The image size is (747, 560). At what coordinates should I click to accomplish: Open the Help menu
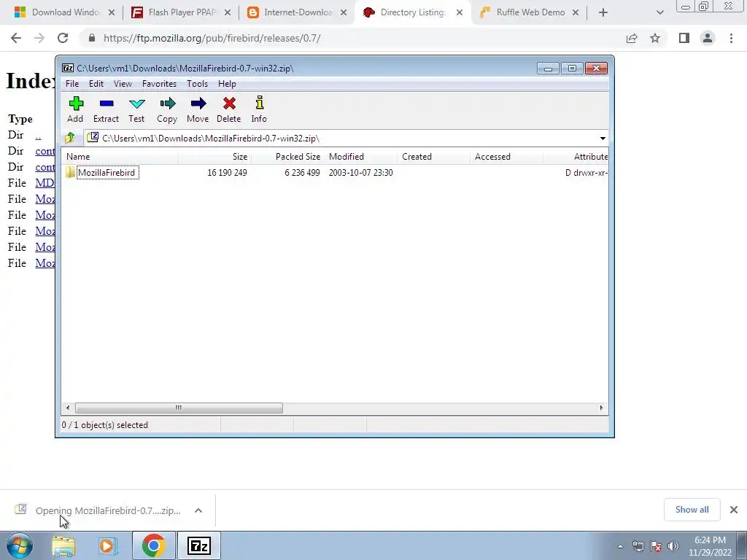[227, 84]
